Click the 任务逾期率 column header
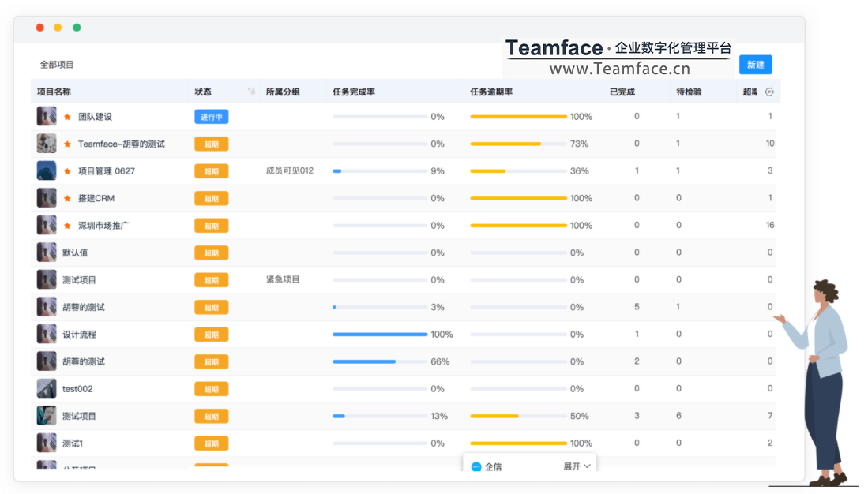The height and width of the screenshot is (494, 868). click(x=491, y=92)
